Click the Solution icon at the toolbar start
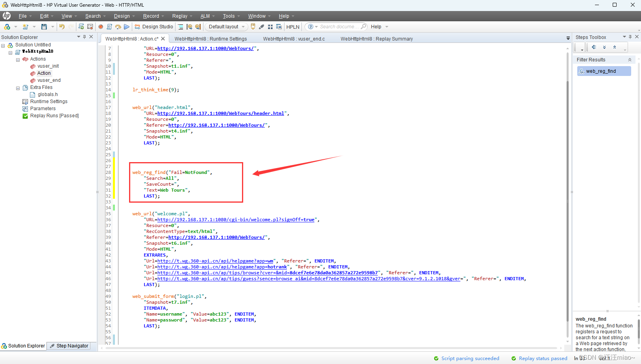641x364 pixels. tap(7, 27)
